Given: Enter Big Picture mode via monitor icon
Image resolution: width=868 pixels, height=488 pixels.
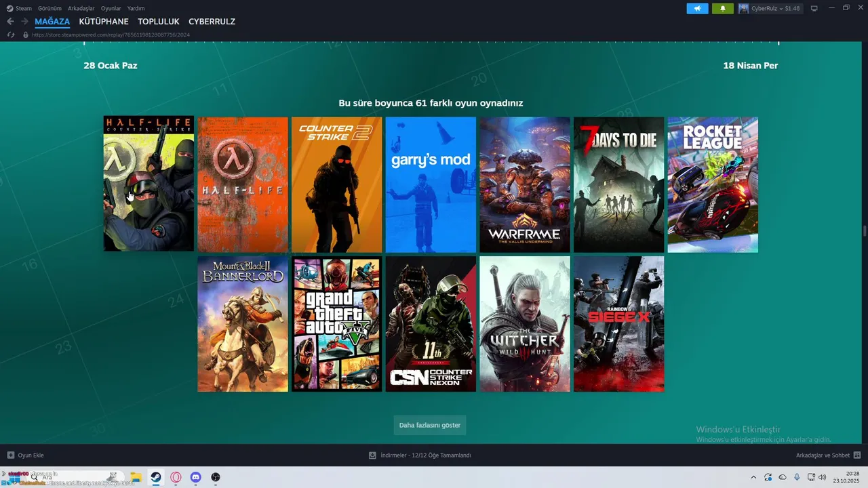Looking at the screenshot, I should click(x=814, y=8).
